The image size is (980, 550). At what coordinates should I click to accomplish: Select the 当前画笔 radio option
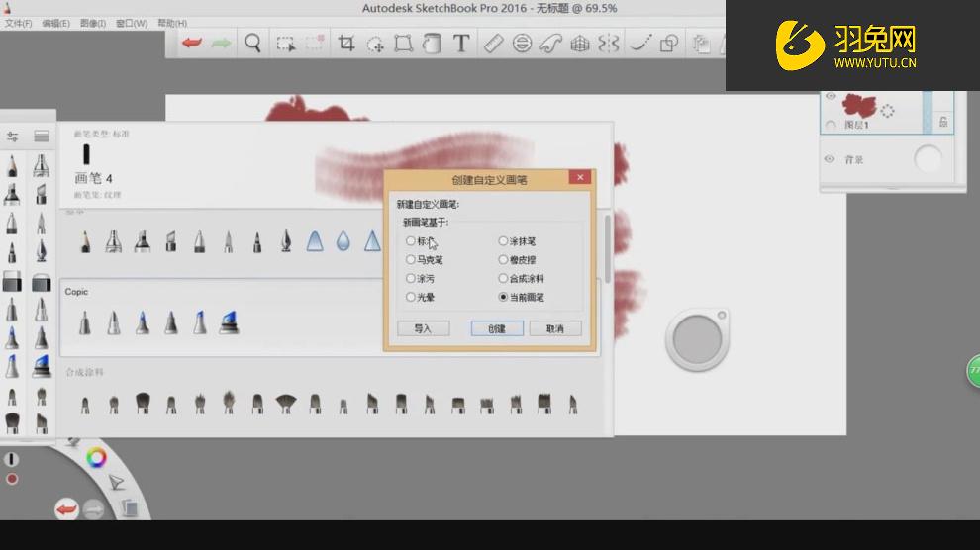[x=503, y=297]
